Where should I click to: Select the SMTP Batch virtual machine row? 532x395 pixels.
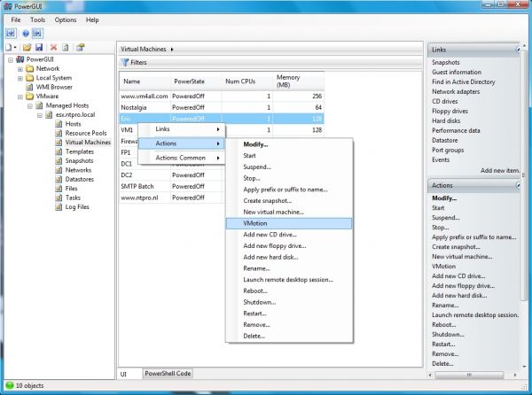click(x=171, y=186)
